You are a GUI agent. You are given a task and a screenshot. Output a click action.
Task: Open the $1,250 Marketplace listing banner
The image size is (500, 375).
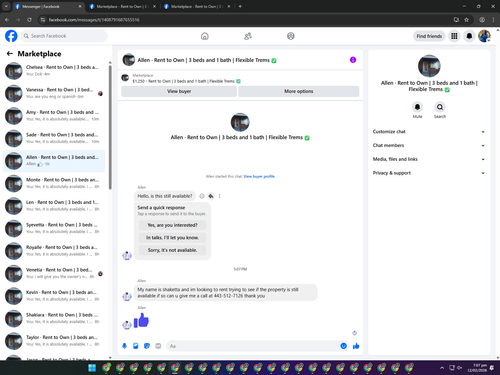click(240, 78)
